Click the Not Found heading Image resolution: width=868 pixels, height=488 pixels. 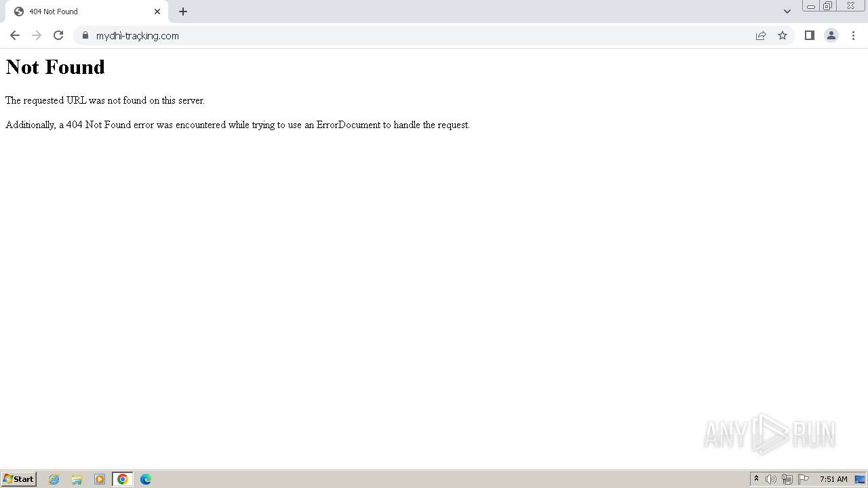point(56,67)
